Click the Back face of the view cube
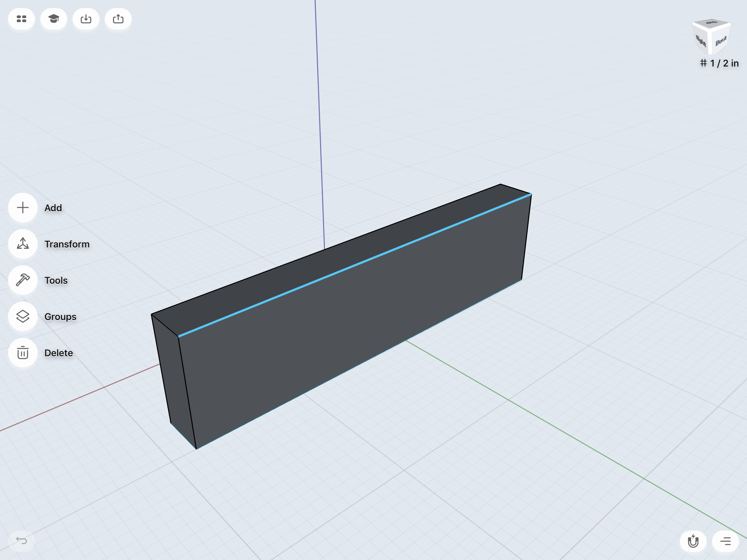 721,41
